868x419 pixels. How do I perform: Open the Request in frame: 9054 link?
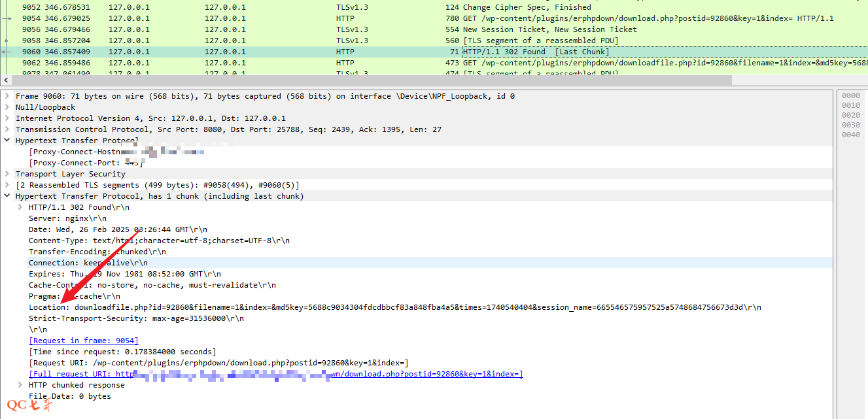pyautogui.click(x=83, y=341)
